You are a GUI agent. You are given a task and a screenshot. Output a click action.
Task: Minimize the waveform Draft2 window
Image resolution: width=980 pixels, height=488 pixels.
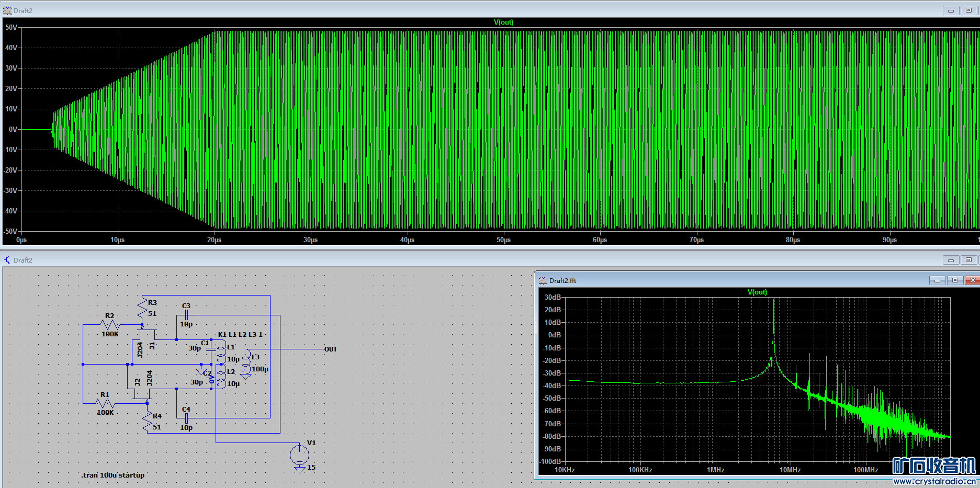pyautogui.click(x=951, y=10)
